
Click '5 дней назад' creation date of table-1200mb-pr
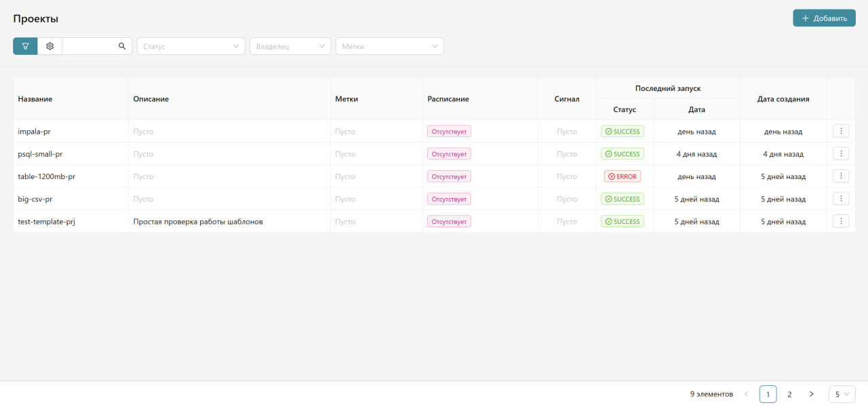point(783,176)
